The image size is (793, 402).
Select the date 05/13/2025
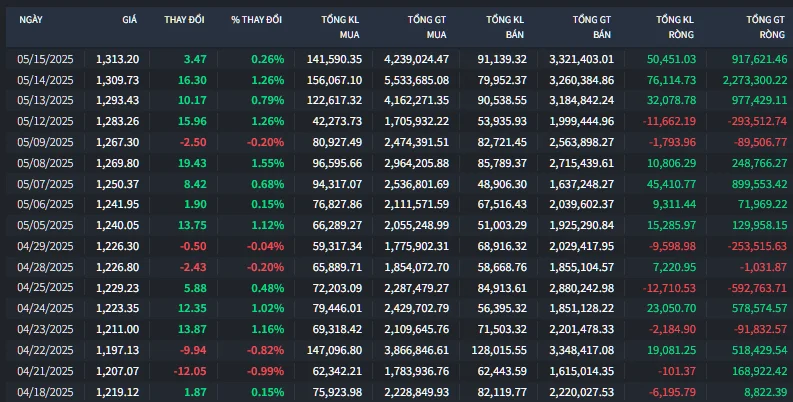pos(45,100)
